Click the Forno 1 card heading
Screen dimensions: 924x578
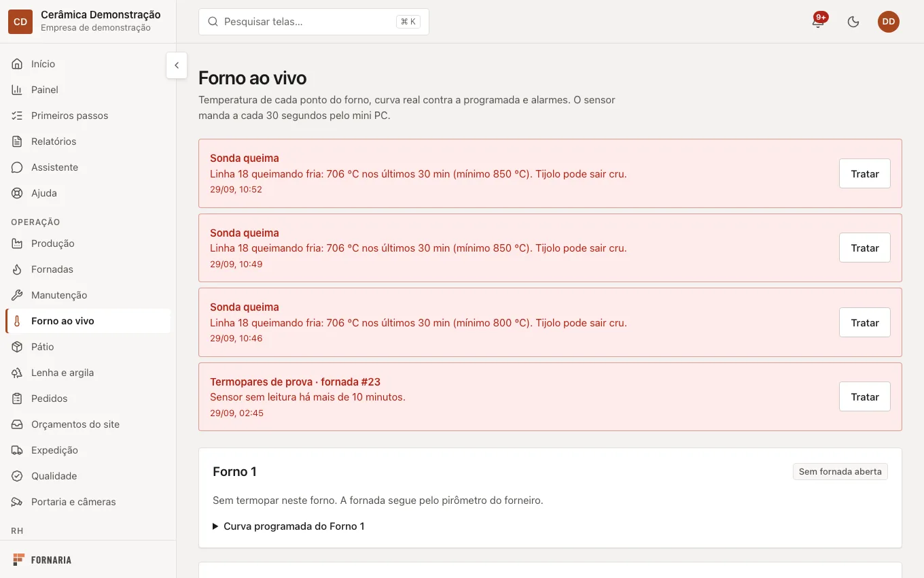point(234,472)
